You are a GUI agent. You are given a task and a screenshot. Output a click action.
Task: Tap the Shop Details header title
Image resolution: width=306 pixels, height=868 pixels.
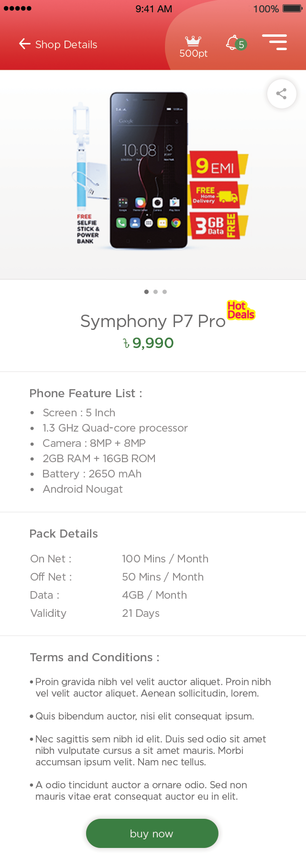[x=66, y=44]
